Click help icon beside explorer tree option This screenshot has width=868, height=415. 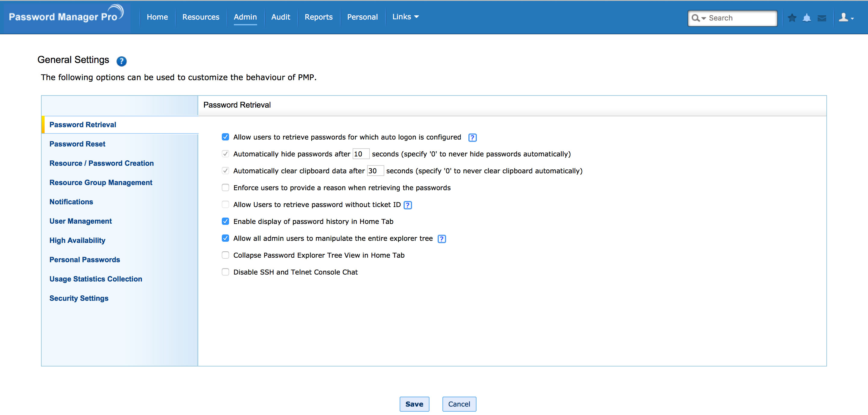(442, 239)
